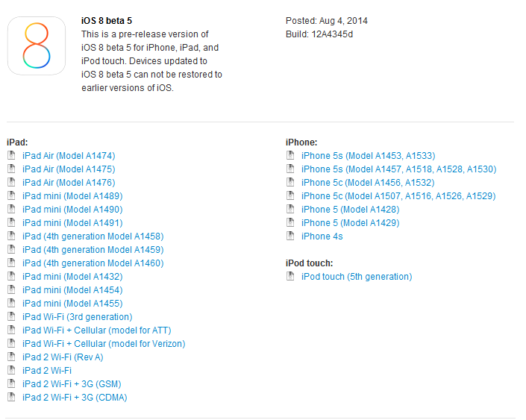Select iPad 2 Wi-Fi + 3G (CDMA) link
Screen dimensions: 526x420
coord(75,397)
